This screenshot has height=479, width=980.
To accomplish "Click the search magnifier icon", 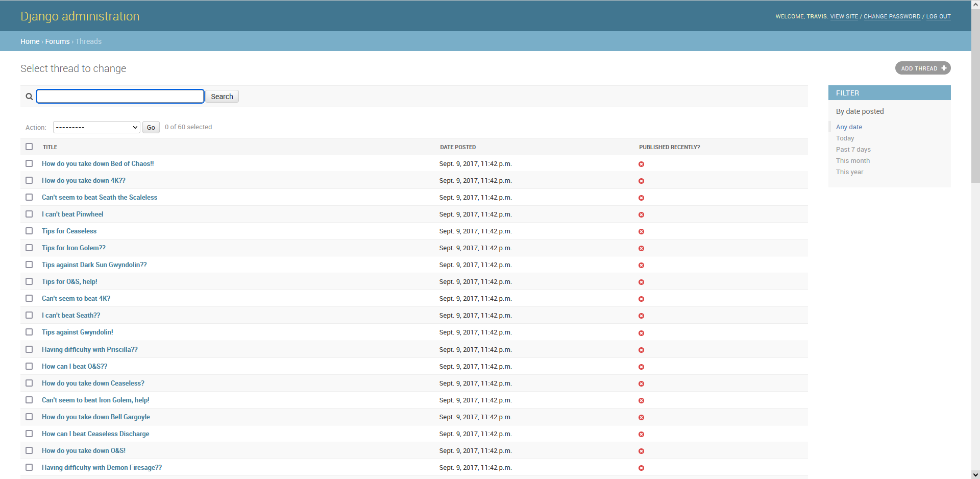I will [x=29, y=97].
